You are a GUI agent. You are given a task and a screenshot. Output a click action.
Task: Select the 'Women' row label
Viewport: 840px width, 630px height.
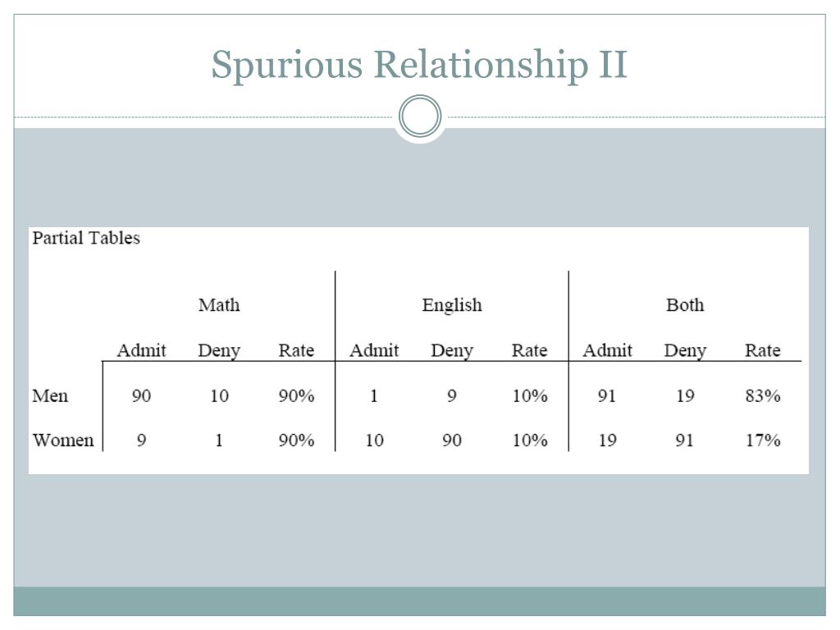(x=63, y=441)
